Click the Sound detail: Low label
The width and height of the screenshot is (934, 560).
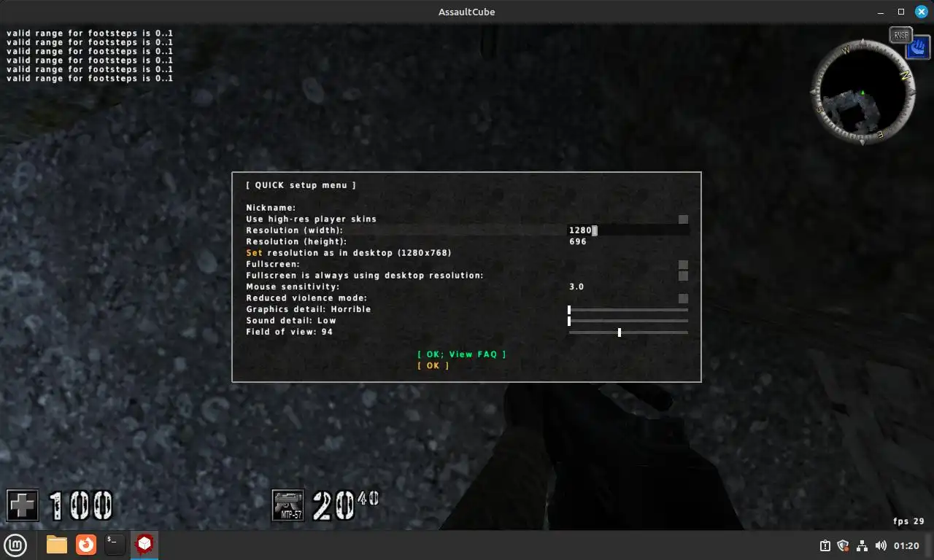point(291,321)
